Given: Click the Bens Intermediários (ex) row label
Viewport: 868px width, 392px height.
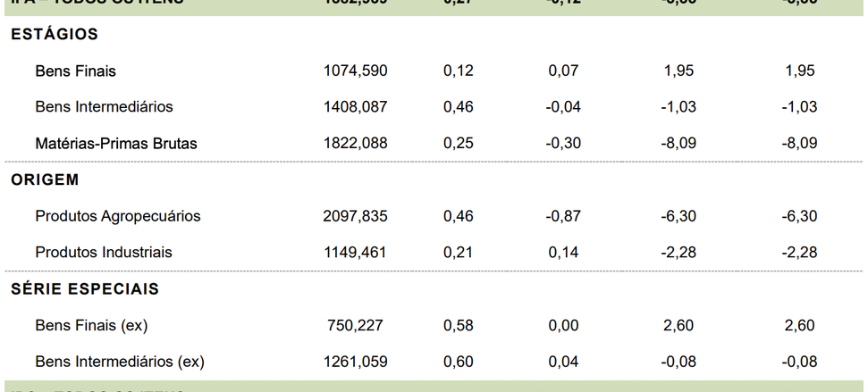Looking at the screenshot, I should (x=120, y=363).
